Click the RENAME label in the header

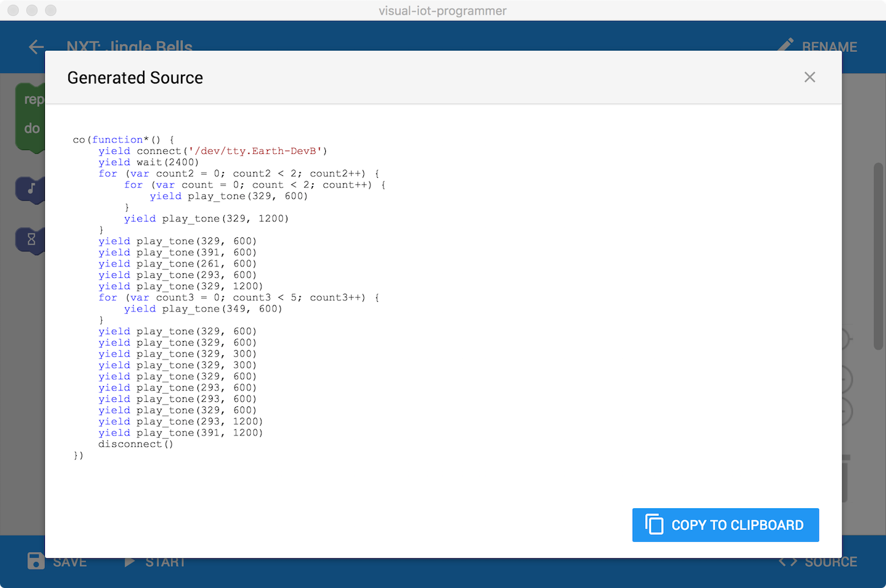coord(830,46)
